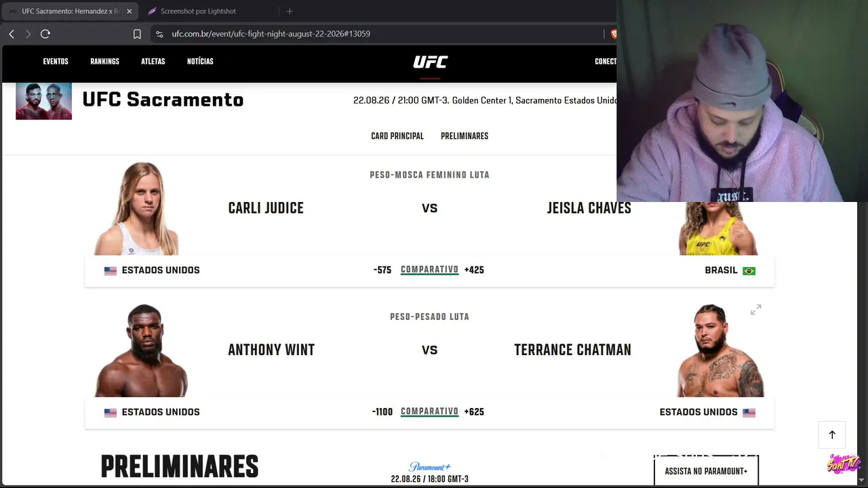Click the -575 odds value

point(382,270)
